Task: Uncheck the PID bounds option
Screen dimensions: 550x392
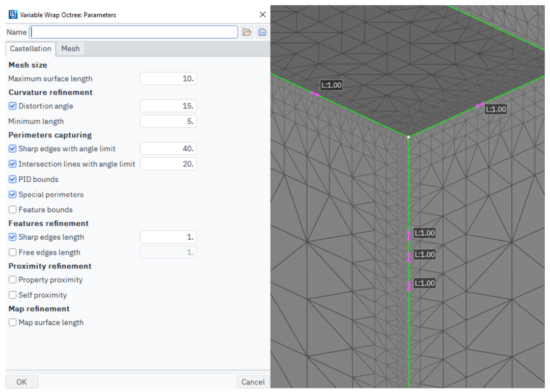Action: pos(13,180)
